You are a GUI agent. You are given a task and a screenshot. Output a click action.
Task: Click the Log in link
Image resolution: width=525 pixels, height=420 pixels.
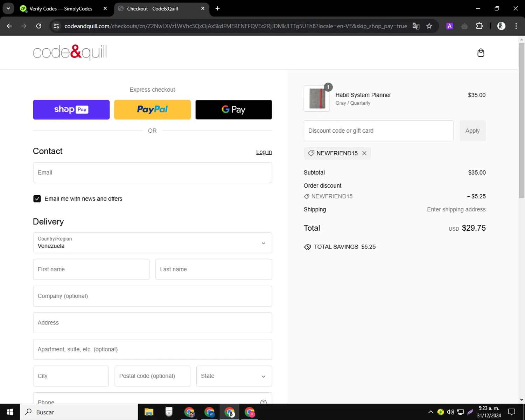[264, 152]
